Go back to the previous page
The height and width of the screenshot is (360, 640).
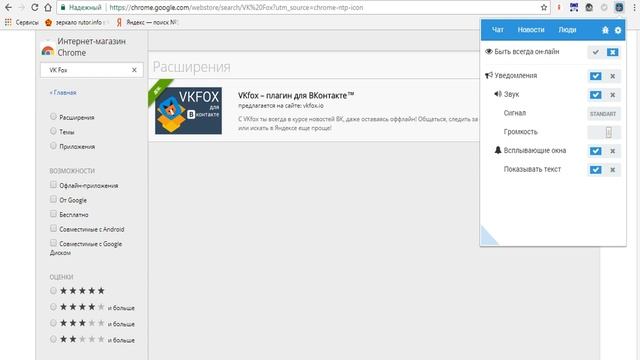pyautogui.click(x=8, y=7)
